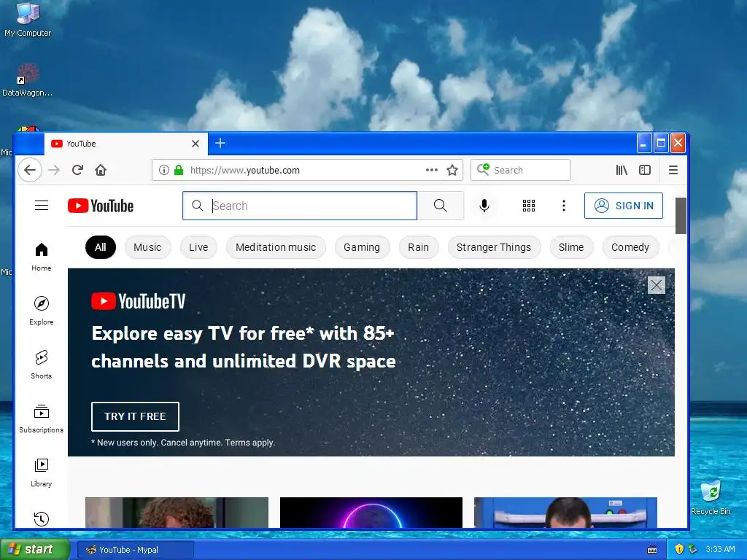Click the taskbar clock 3:33 AM

[720, 549]
